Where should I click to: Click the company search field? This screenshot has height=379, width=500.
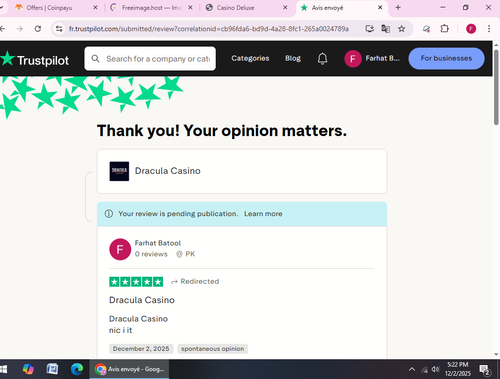tap(150, 59)
